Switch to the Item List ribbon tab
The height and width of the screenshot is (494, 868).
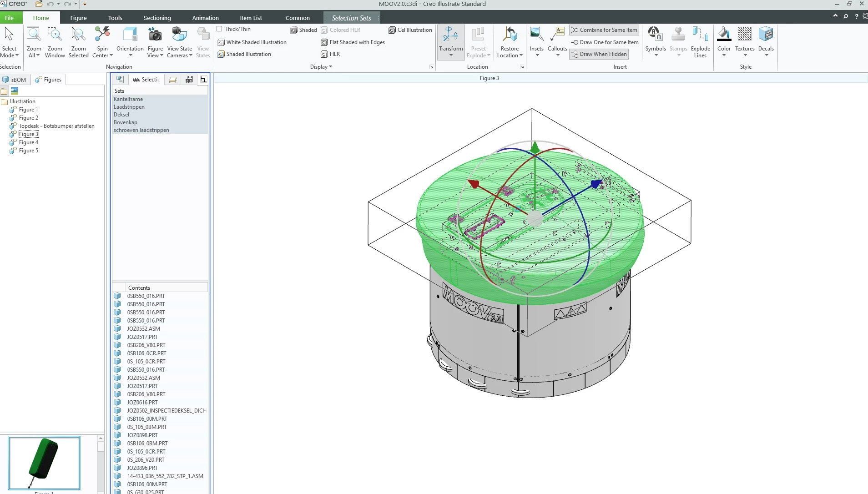(x=251, y=18)
